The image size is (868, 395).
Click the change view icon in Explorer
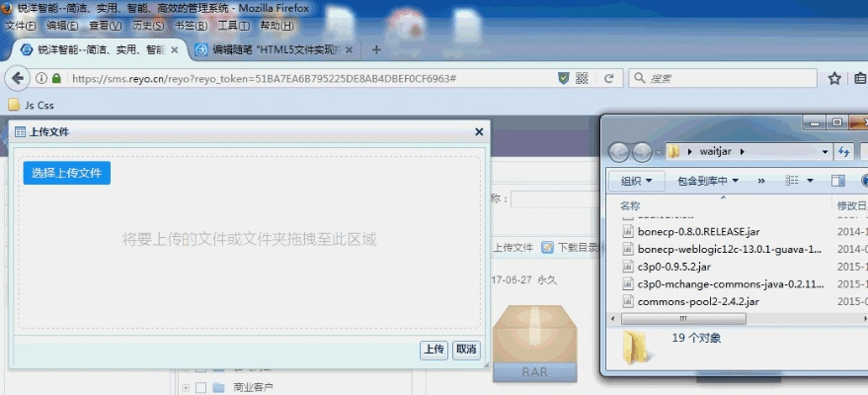(x=792, y=181)
